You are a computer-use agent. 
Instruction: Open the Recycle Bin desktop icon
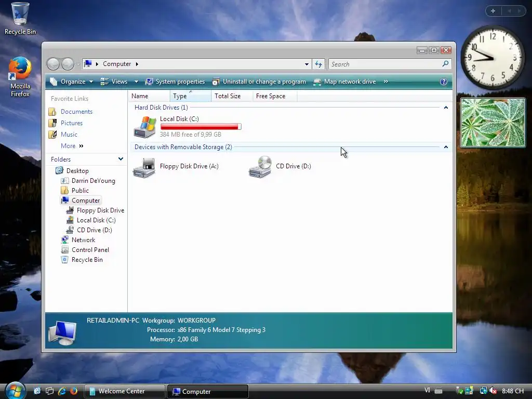(20, 19)
